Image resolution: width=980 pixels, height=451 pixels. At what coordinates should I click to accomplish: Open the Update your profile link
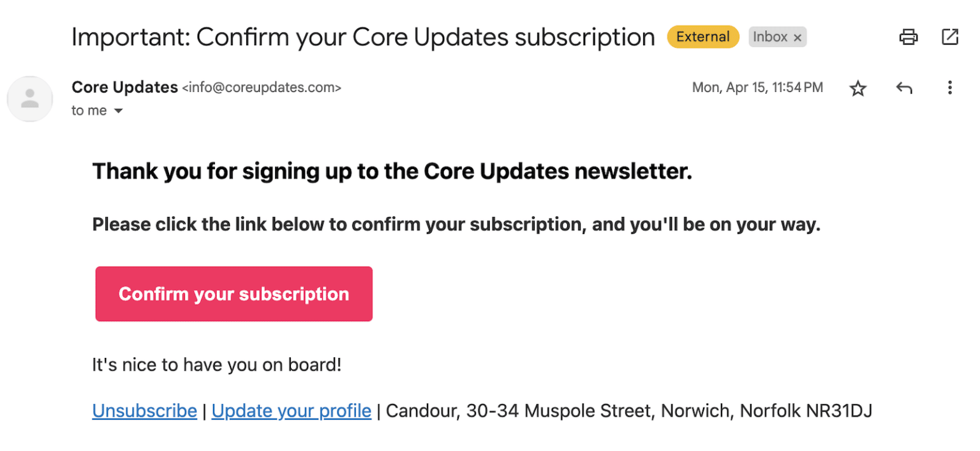[x=291, y=411]
